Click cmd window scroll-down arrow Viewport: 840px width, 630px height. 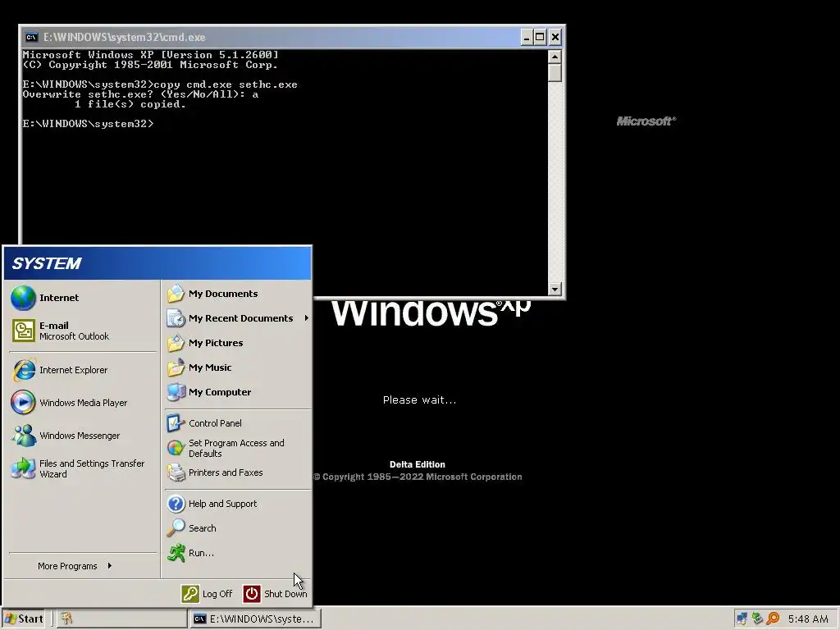tap(555, 289)
